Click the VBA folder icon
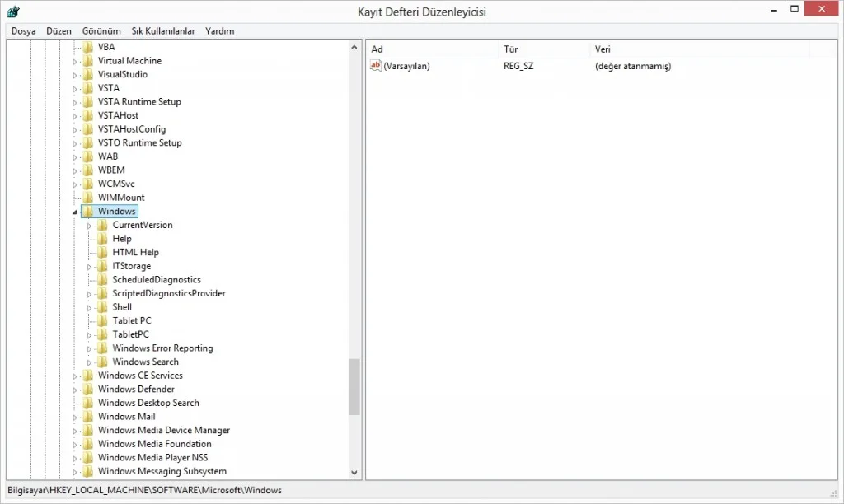 [x=87, y=47]
